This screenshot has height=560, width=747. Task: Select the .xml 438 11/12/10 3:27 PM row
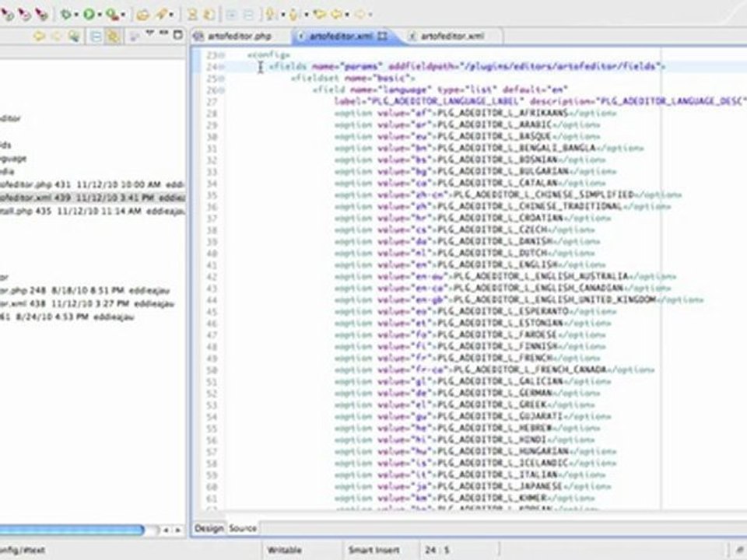(x=87, y=303)
